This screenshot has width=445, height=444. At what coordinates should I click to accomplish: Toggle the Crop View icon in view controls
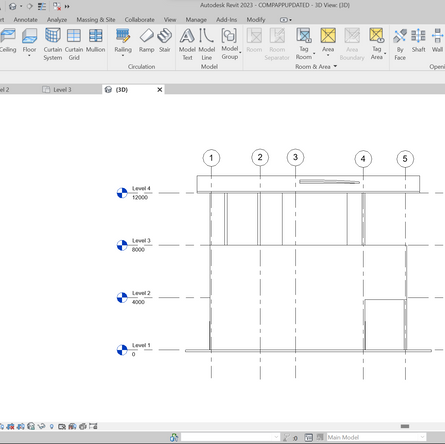(10, 426)
